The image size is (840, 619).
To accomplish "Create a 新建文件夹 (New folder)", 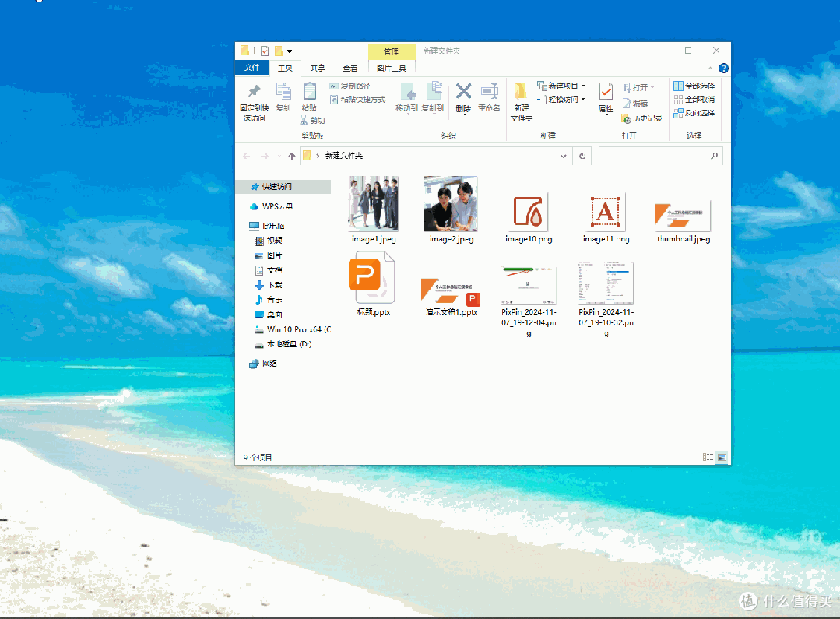I will coord(522,102).
